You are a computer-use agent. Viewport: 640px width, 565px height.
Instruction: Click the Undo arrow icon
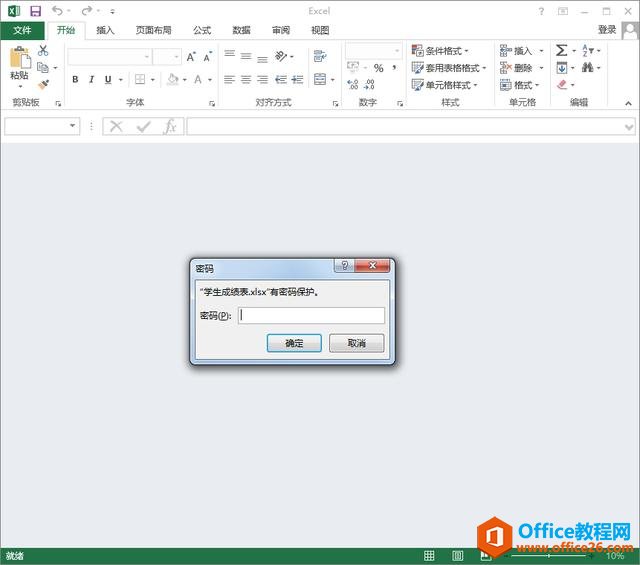coord(57,11)
